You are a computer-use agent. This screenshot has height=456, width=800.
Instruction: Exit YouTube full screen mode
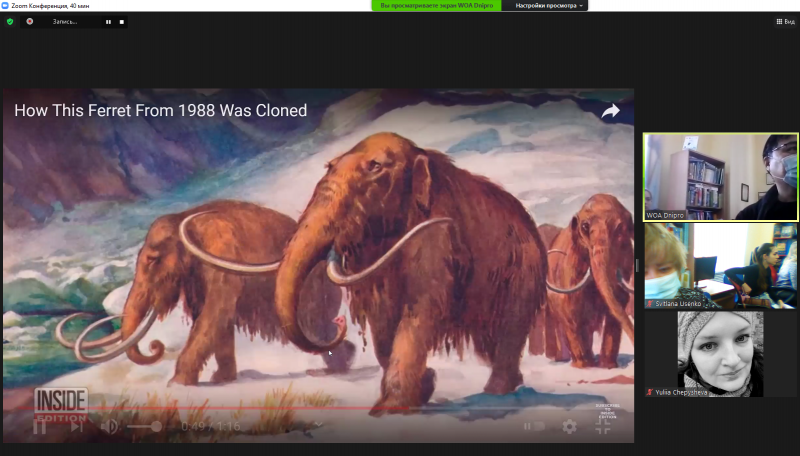click(603, 426)
